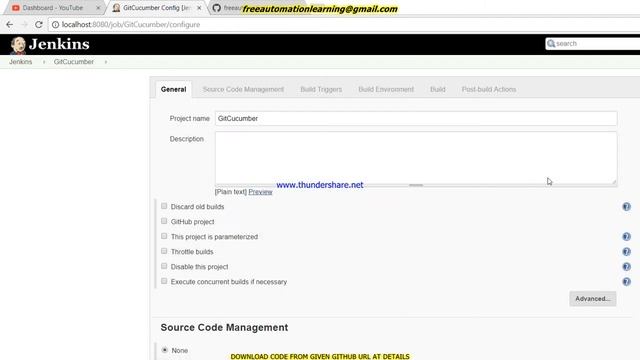Click the GitCucumber breadcrumb link
This screenshot has height=360, width=640.
tap(74, 62)
